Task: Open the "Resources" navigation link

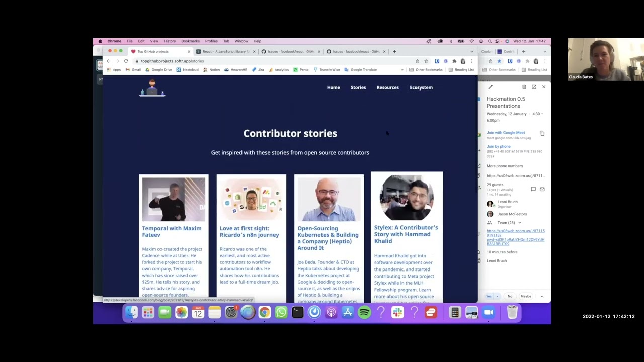Action: [387, 87]
